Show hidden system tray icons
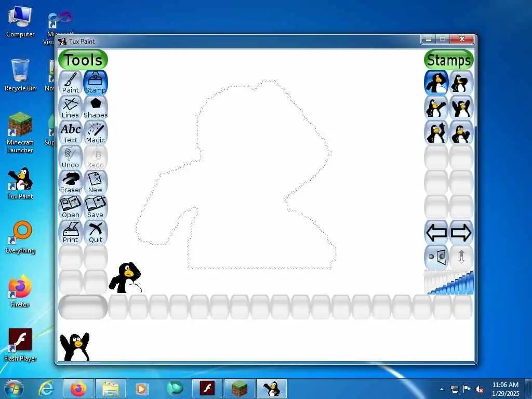 442,389
